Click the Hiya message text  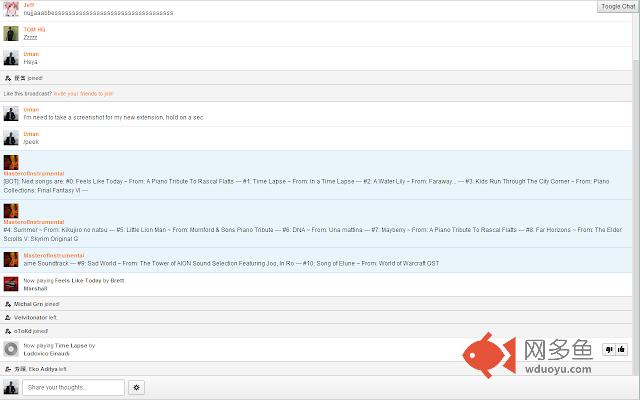[30, 62]
